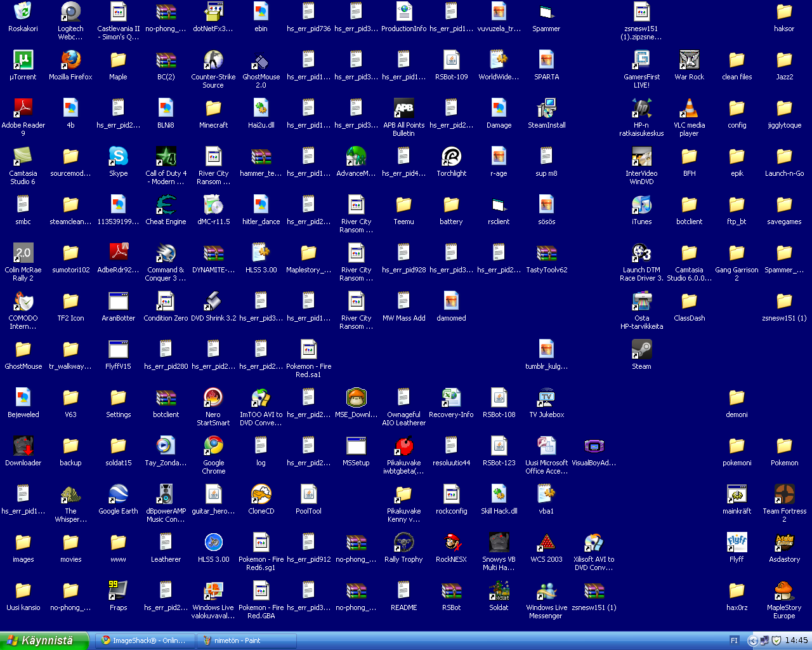Open the Minecraft folder
The width and height of the screenshot is (812, 650).
click(x=213, y=109)
